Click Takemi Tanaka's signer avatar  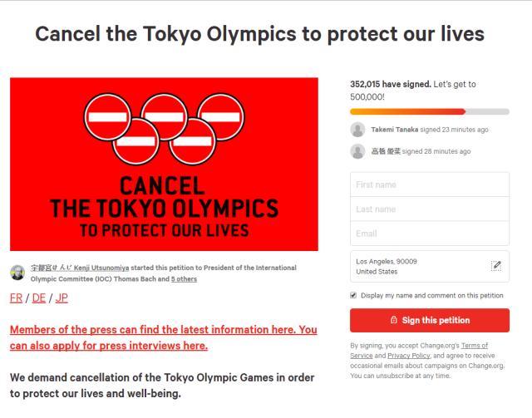(x=357, y=130)
